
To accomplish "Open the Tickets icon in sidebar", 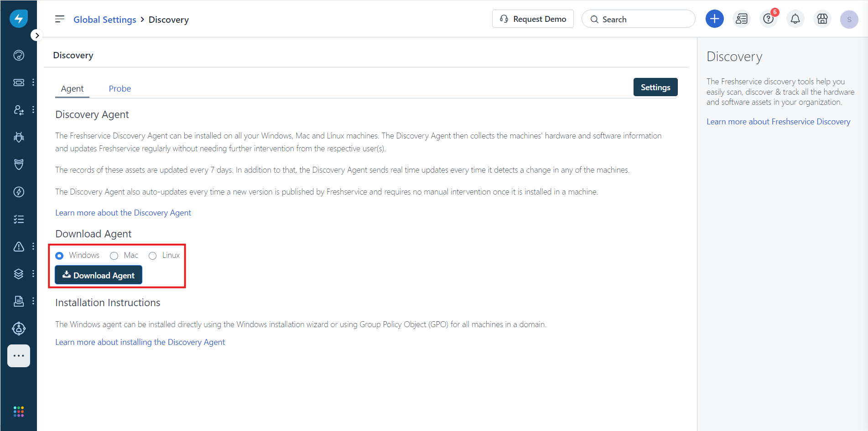I will click(19, 82).
